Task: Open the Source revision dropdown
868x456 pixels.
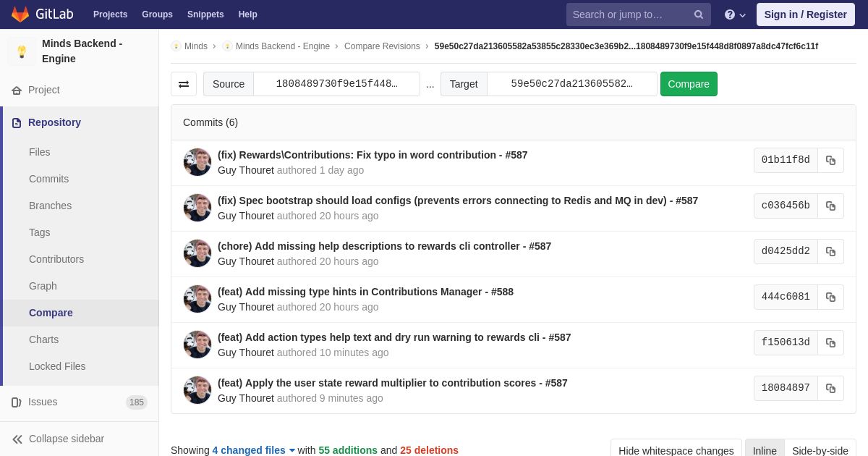Action: point(336,84)
